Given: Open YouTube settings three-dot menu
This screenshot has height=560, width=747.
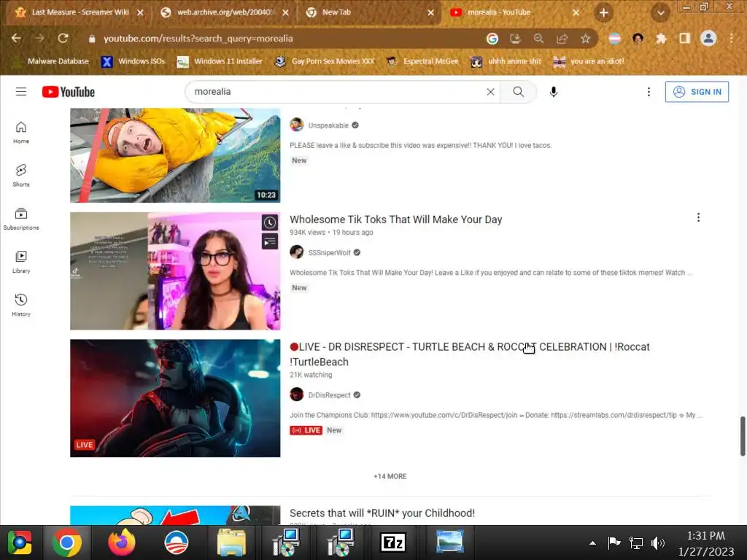Looking at the screenshot, I should [649, 92].
